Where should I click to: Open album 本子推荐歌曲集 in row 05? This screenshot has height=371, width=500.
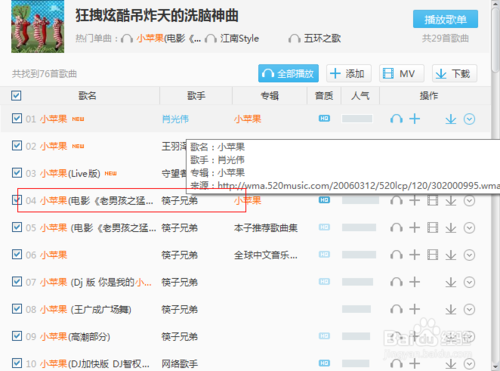(x=266, y=228)
